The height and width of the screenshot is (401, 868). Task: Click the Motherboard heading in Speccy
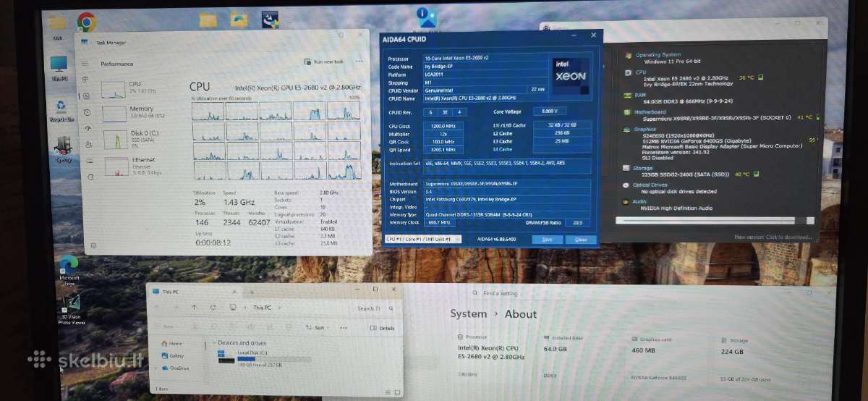pos(651,111)
